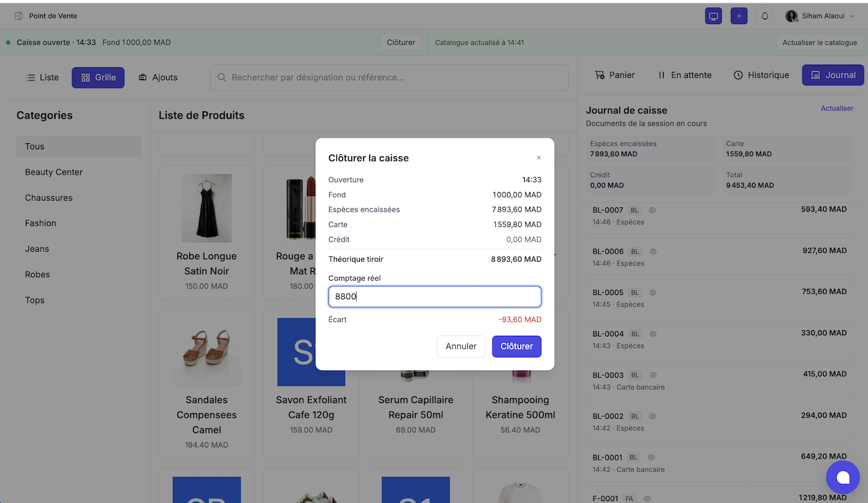Screen dimensions: 868x503
Task: Click the Crédit summary card in journal
Action: point(651,180)
